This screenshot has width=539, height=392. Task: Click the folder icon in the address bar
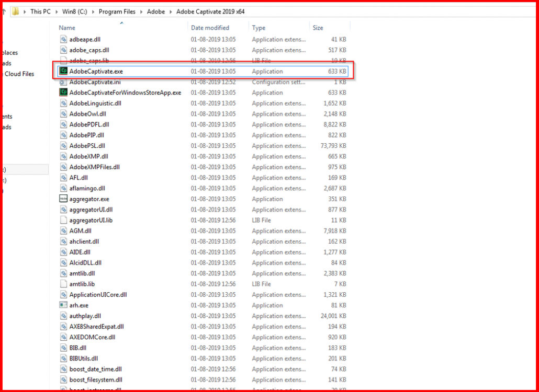point(15,11)
